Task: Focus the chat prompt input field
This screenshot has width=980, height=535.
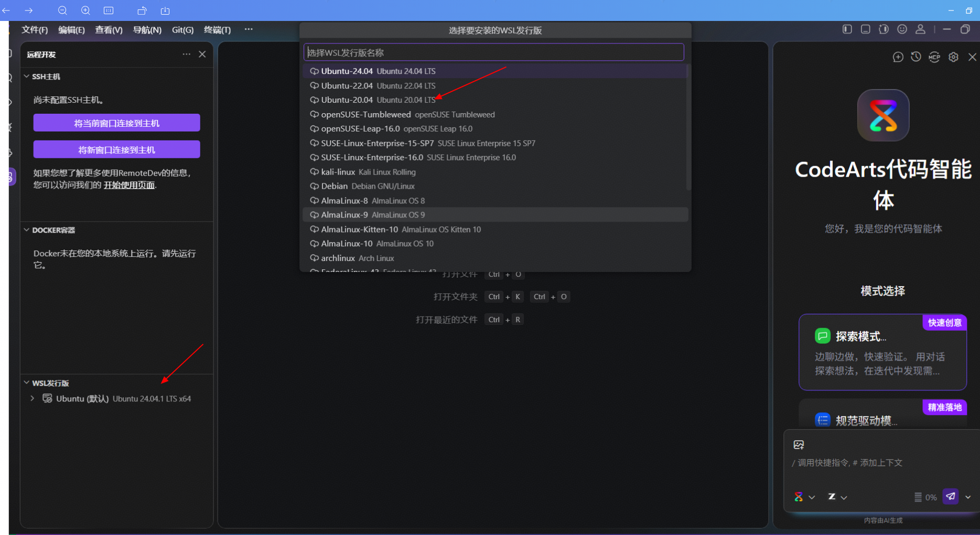Action: point(881,463)
